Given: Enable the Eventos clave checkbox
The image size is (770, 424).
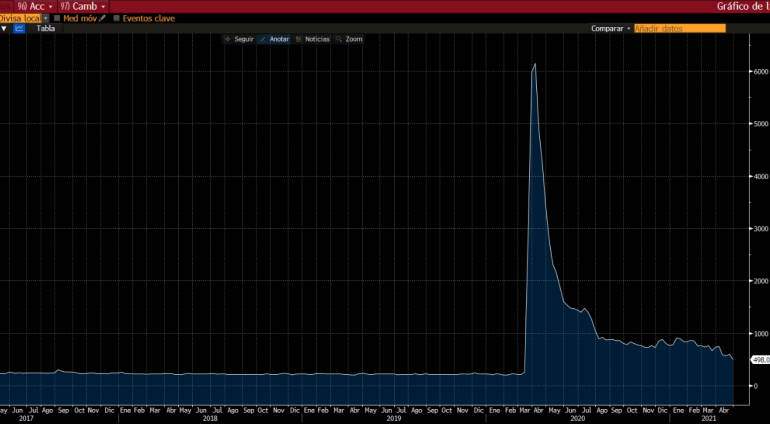Looking at the screenshot, I should pyautogui.click(x=116, y=18).
